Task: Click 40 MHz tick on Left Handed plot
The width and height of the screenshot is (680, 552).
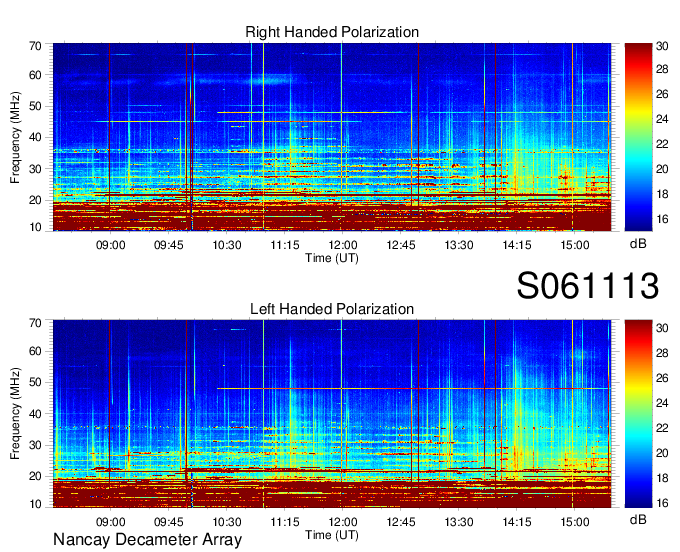Action: click(x=35, y=414)
